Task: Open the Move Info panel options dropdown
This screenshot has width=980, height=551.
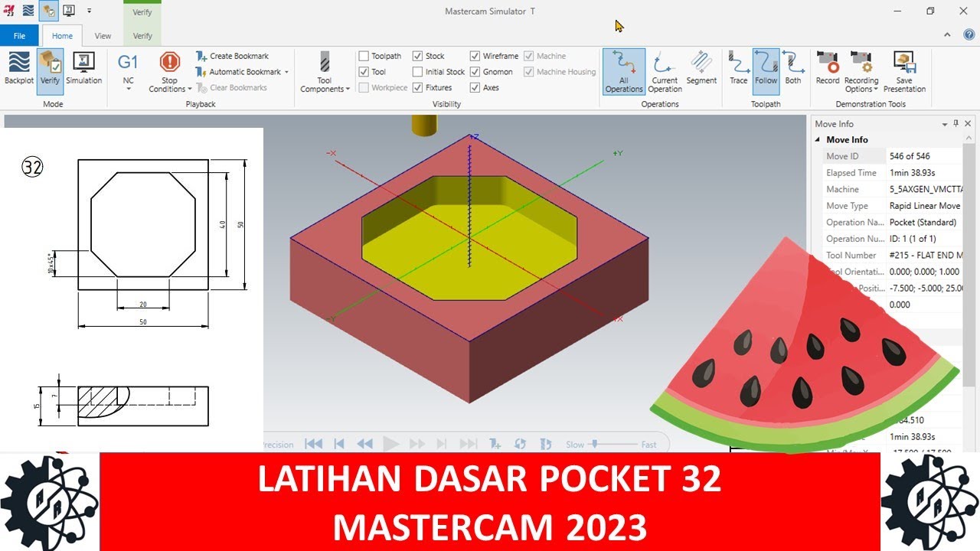Action: [x=945, y=123]
